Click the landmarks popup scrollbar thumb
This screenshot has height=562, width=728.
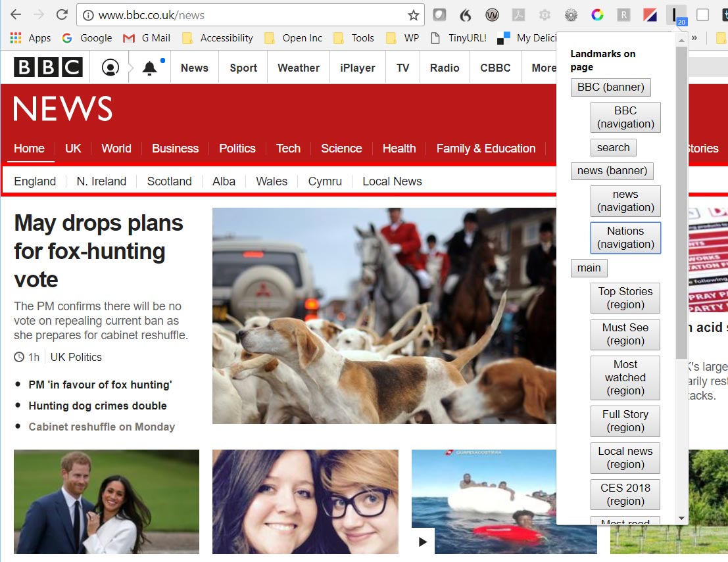(681, 202)
